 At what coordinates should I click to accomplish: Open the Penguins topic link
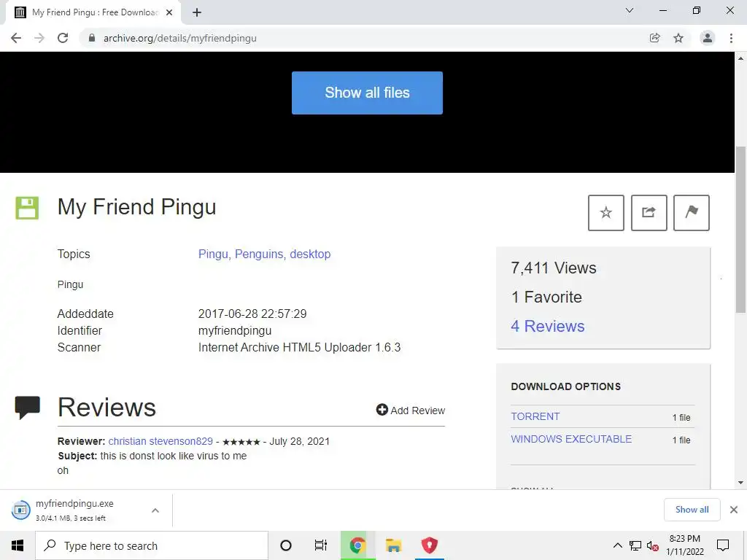point(260,254)
